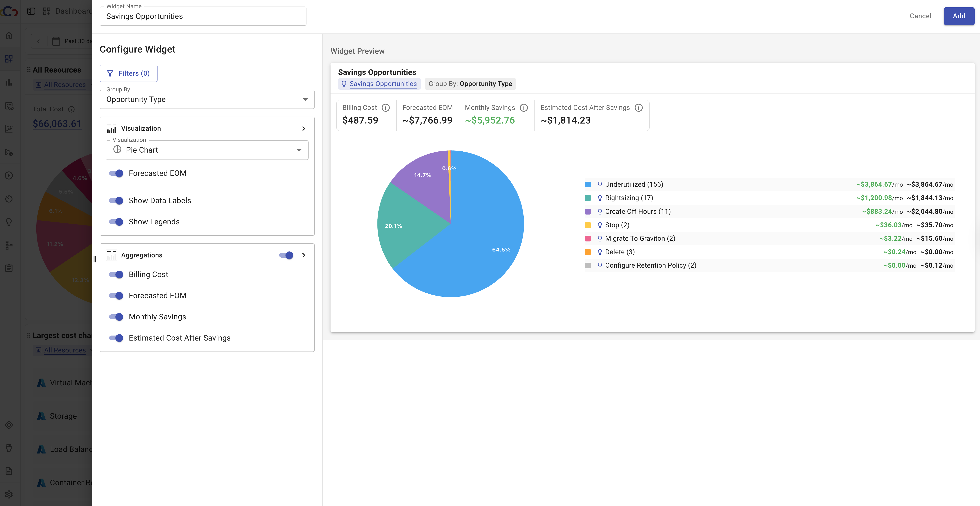Collapse the Aggregations section chevron

304,255
